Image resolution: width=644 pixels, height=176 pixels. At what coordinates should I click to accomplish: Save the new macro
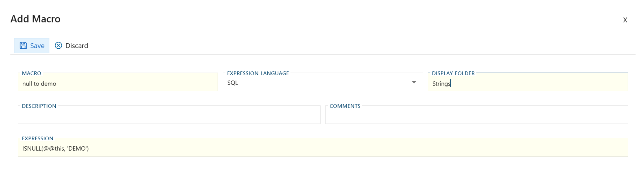point(32,45)
